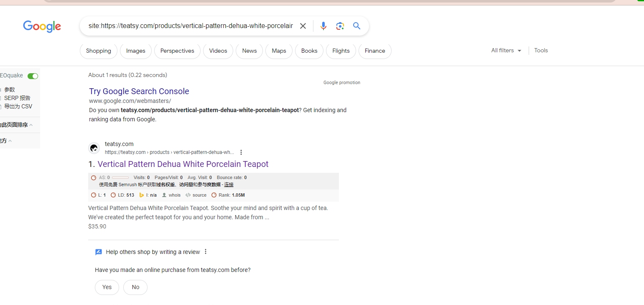The image size is (644, 305).
Task: Open Google Lens image search
Action: (x=340, y=26)
